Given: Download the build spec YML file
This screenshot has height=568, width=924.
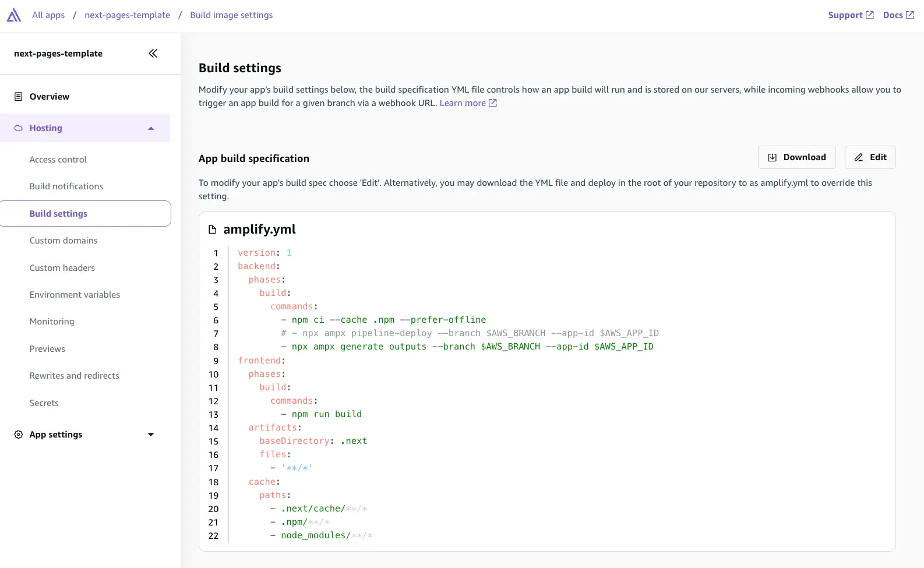Looking at the screenshot, I should pyautogui.click(x=796, y=157).
